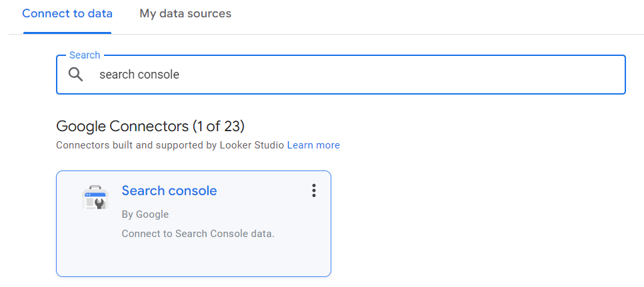The width and height of the screenshot is (644, 287).
Task: Click the magnifying glass search icon
Action: tap(76, 75)
